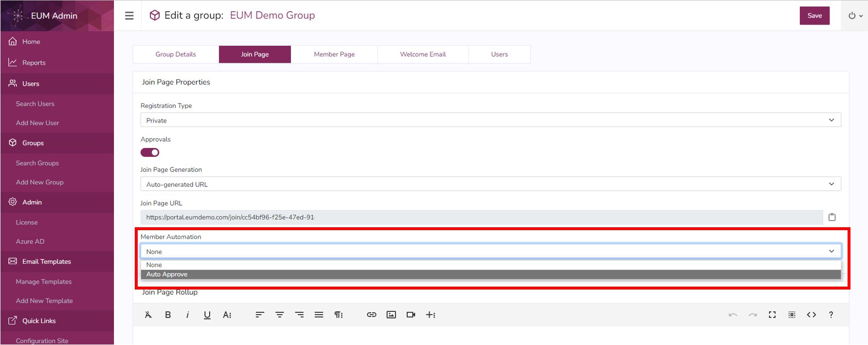Select Auto Approve option
The width and height of the screenshot is (868, 345).
point(490,274)
